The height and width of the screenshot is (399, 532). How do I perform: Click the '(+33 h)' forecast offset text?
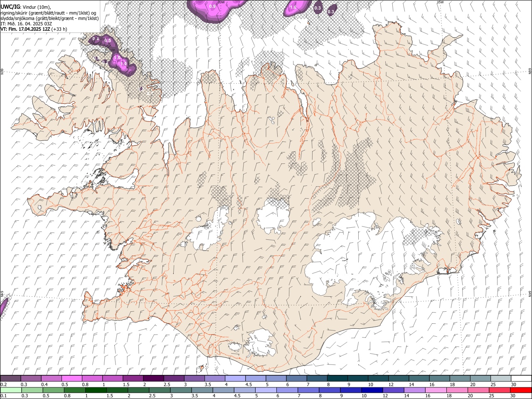click(x=60, y=29)
